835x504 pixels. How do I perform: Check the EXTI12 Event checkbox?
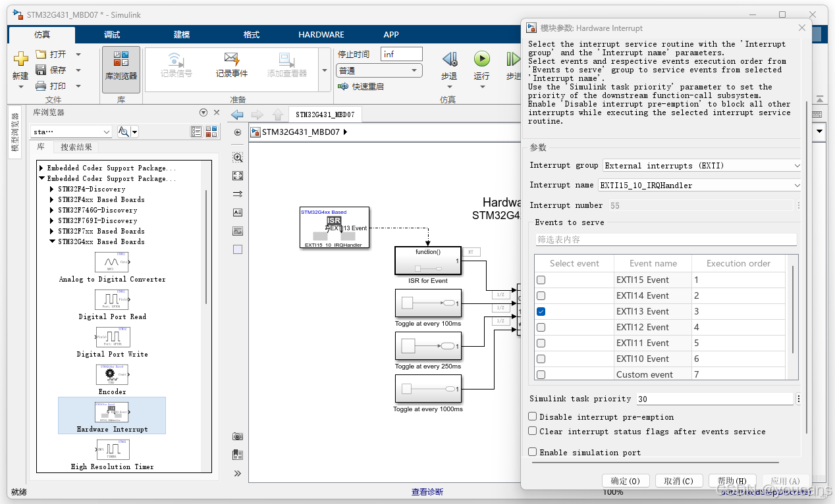coord(541,327)
